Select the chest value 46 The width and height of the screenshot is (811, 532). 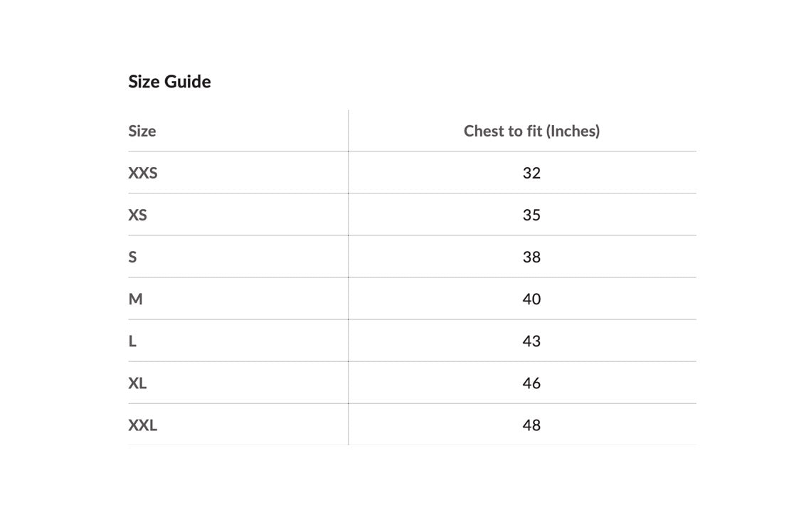[x=531, y=383]
